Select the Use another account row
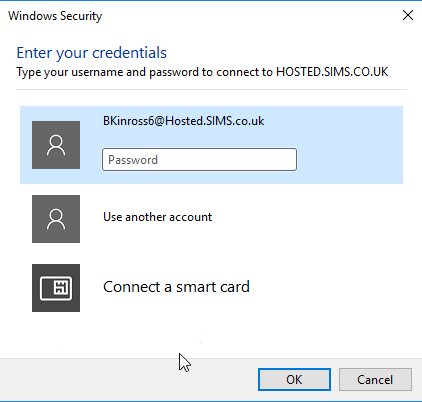 coord(211,219)
